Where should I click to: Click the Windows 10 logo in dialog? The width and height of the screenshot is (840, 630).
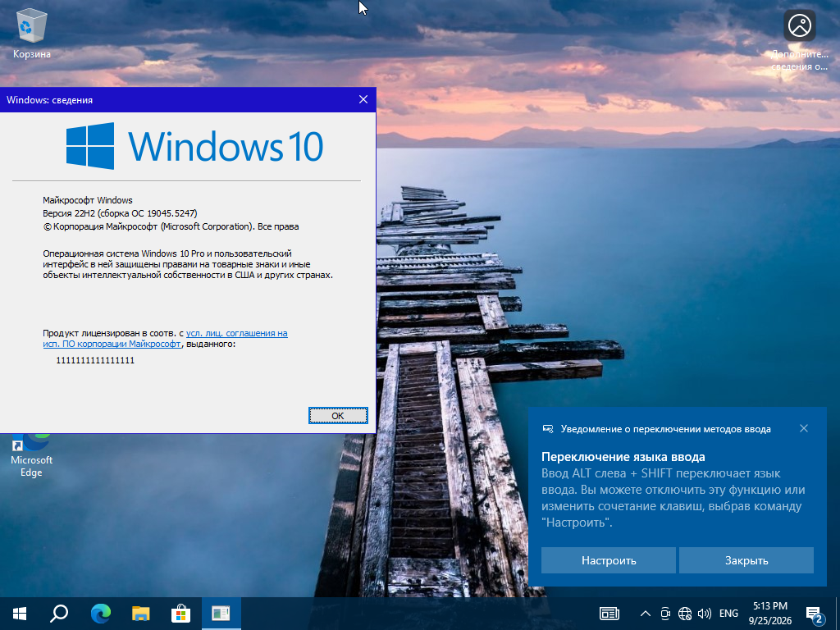(x=194, y=146)
